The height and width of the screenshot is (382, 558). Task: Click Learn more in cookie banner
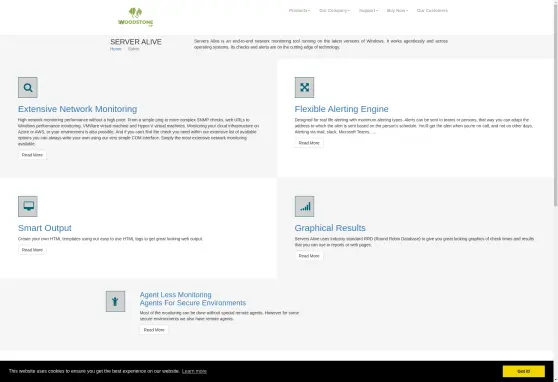point(194,371)
